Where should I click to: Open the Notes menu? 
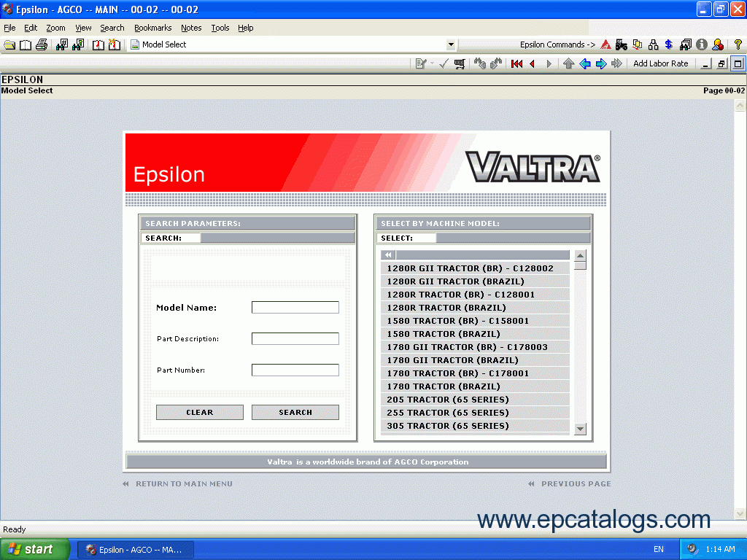191,28
